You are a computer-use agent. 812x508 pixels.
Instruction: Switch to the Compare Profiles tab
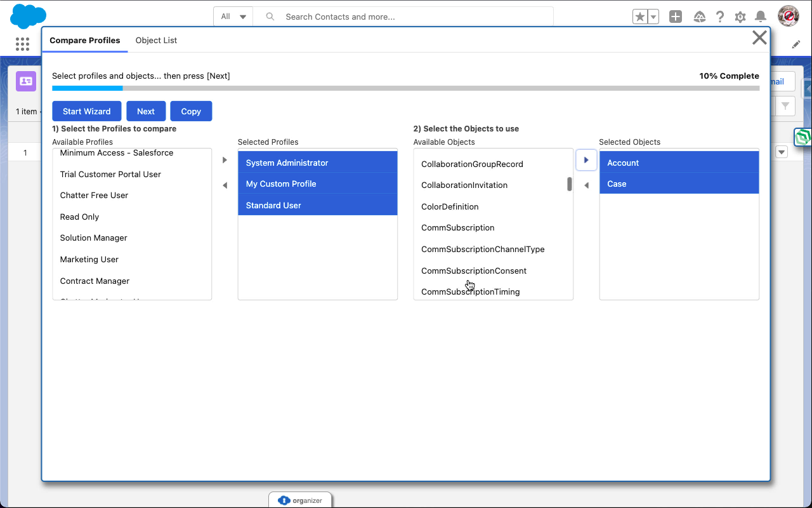[x=85, y=40]
